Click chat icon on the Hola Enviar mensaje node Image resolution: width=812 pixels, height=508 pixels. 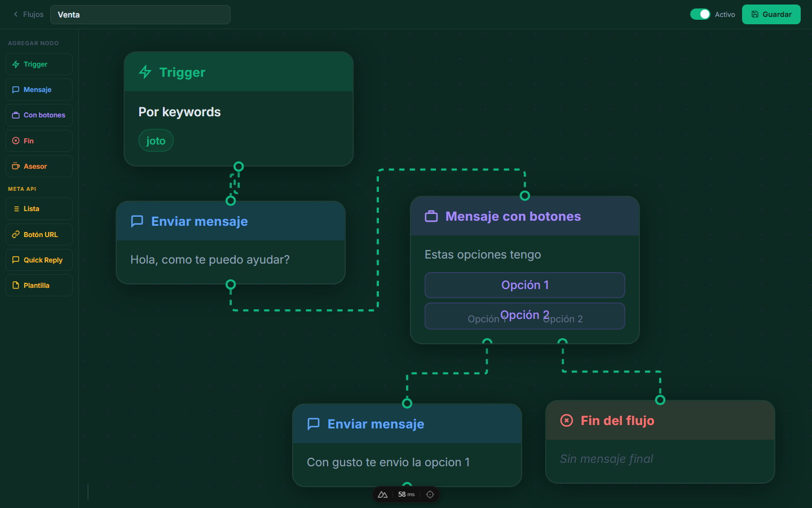click(137, 221)
